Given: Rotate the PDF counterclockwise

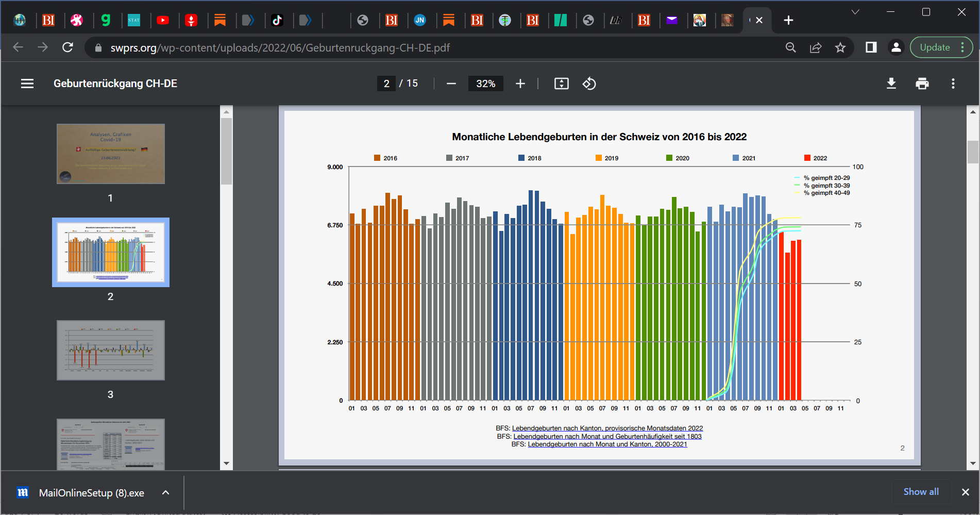Looking at the screenshot, I should tap(589, 84).
